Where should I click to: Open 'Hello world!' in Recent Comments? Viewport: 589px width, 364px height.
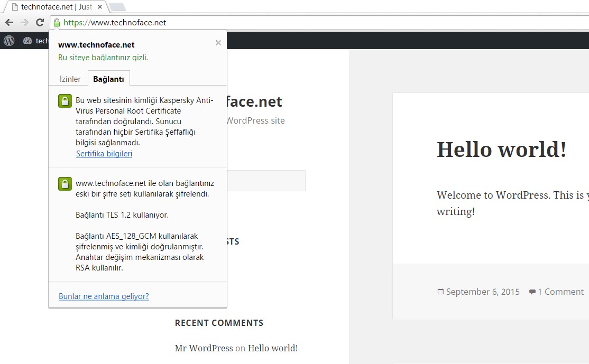[x=273, y=348]
